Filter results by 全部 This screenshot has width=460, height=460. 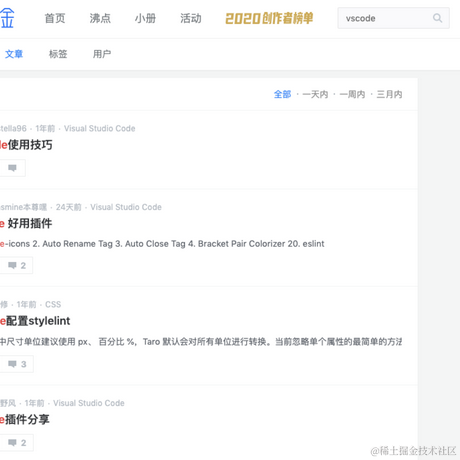coord(282,94)
